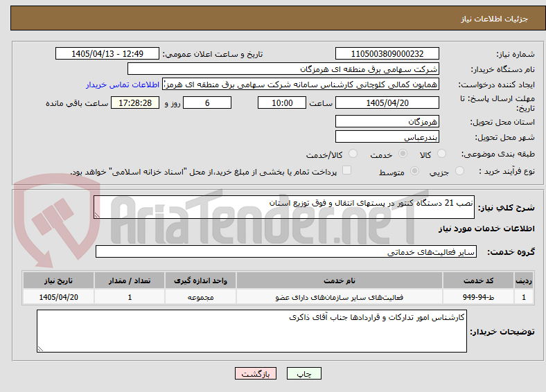Click the گروه خدمت field سایر فعالیت‌های خدماتی
The width and height of the screenshot is (546, 392).
(x=286, y=251)
